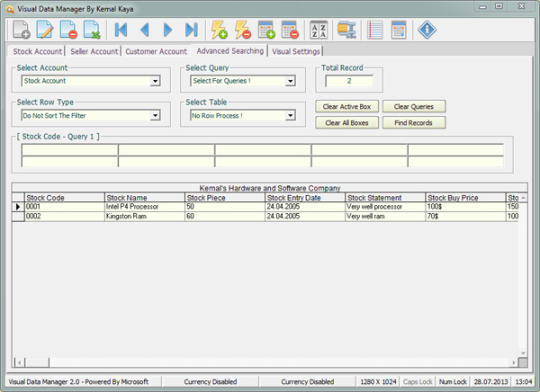Click the Stock Code column header
Image resolution: width=540 pixels, height=392 pixels.
[x=64, y=198]
